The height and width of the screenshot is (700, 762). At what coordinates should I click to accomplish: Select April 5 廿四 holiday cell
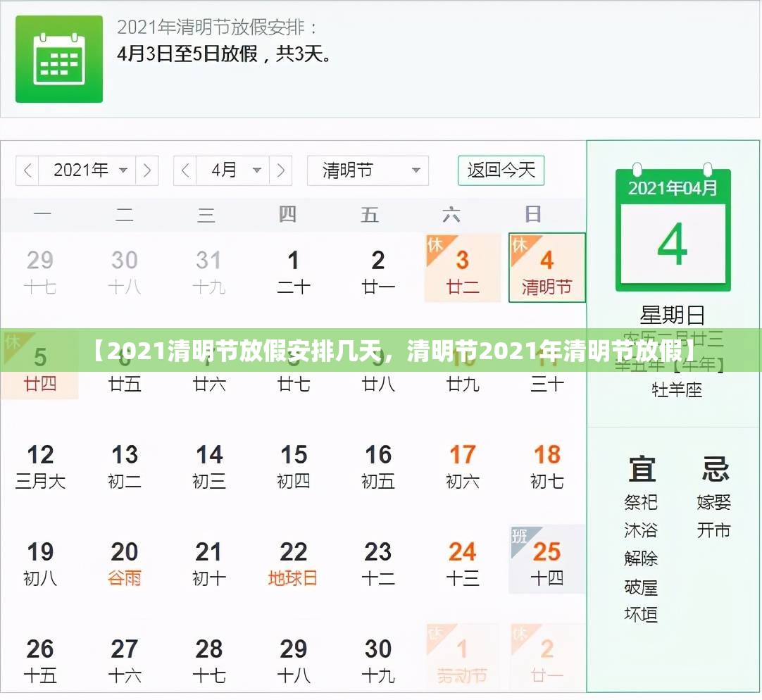40,365
